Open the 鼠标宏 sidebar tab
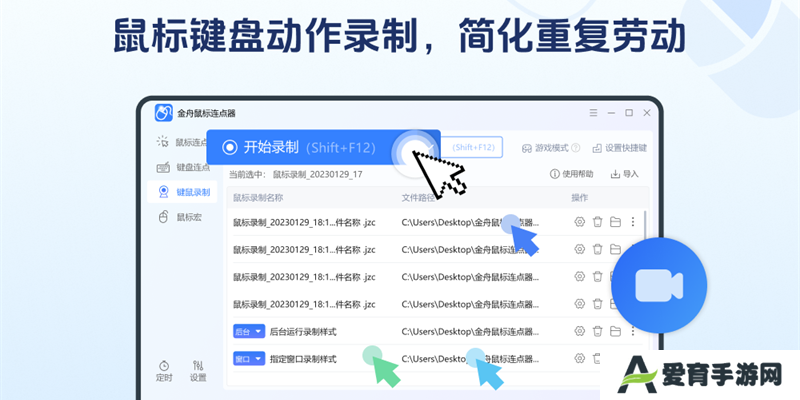Screen dimensions: 800x400 [180, 217]
